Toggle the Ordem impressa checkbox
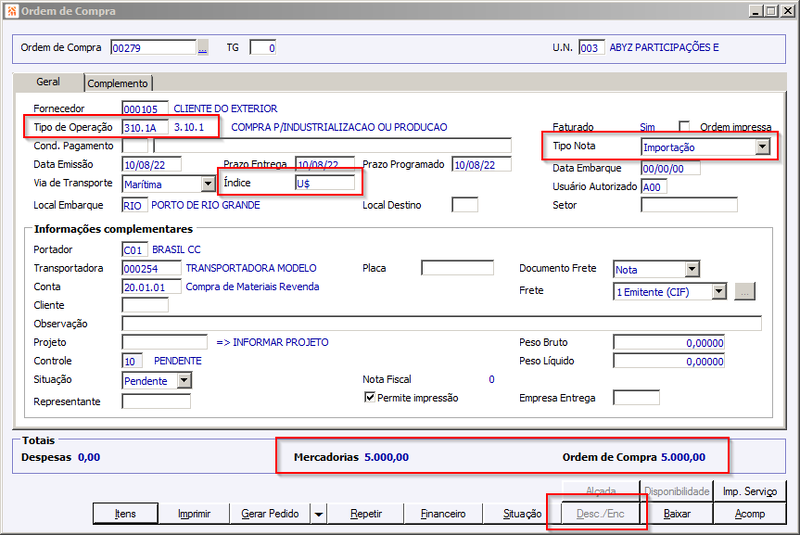The width and height of the screenshot is (800, 535). click(x=684, y=126)
